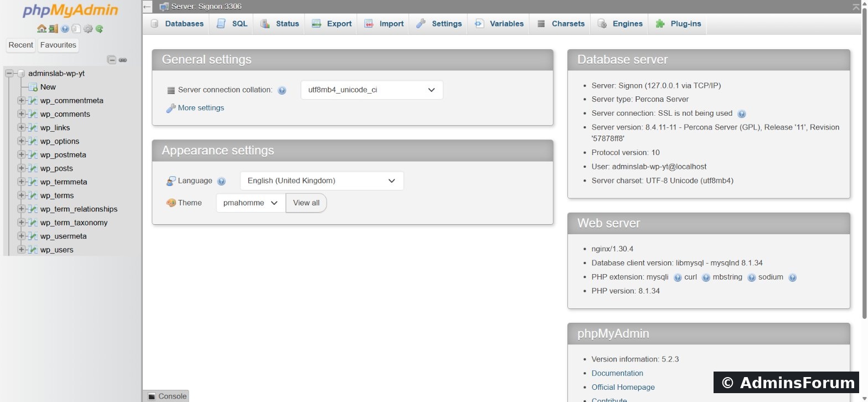Click the help icon next to sodium extension

(792, 277)
